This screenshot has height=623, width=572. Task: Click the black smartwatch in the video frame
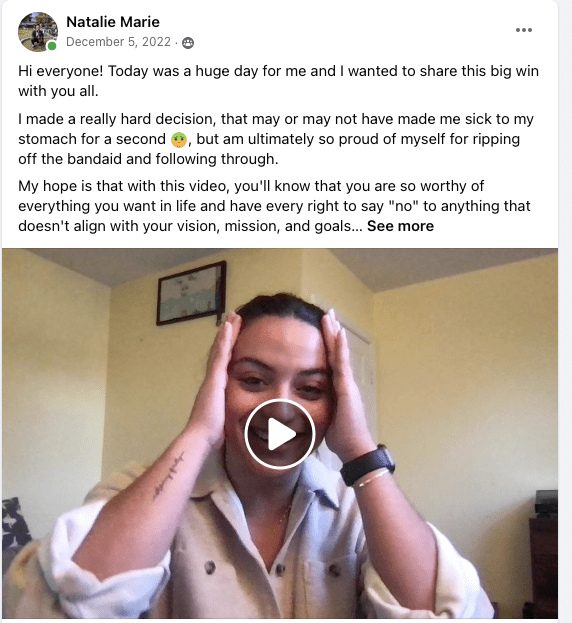point(368,465)
